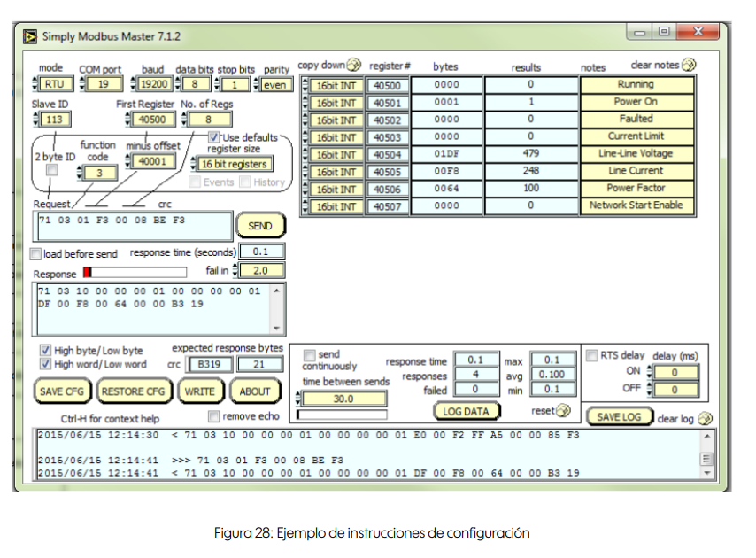This screenshot has height=558, width=756.
Task: Click the Power Factor note cell
Action: coord(636,189)
